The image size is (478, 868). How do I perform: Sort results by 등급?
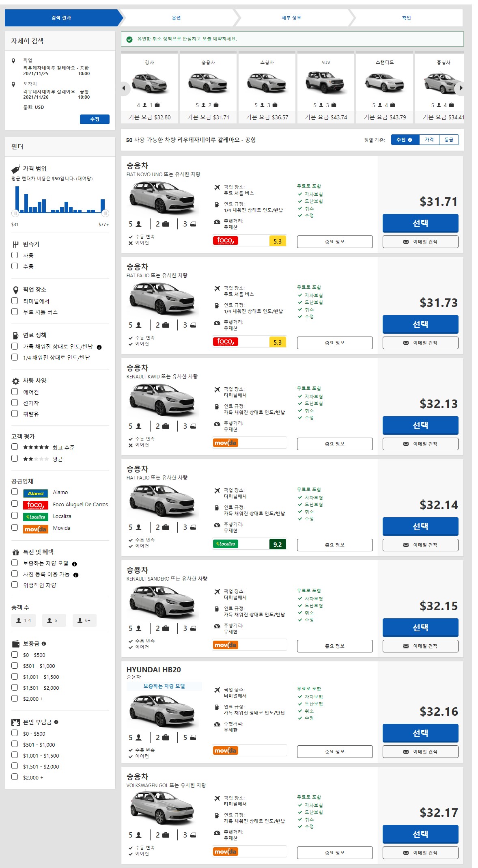point(449,140)
